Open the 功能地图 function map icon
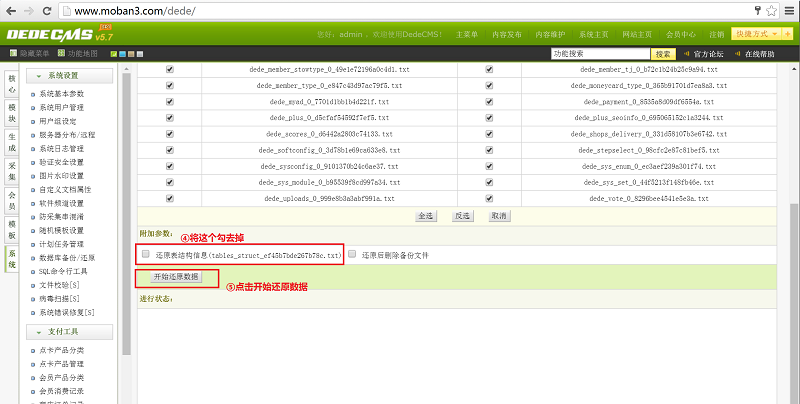800x404 pixels. [x=62, y=53]
